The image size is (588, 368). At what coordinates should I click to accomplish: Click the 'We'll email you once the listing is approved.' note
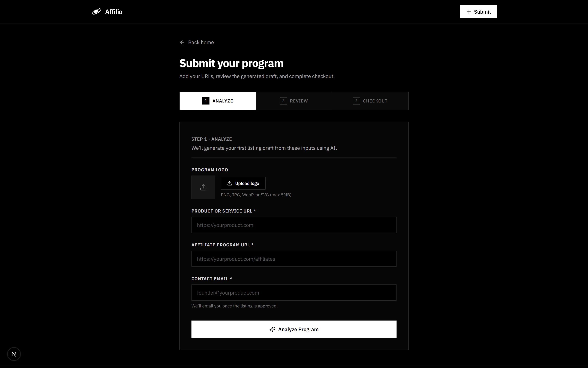(234, 306)
